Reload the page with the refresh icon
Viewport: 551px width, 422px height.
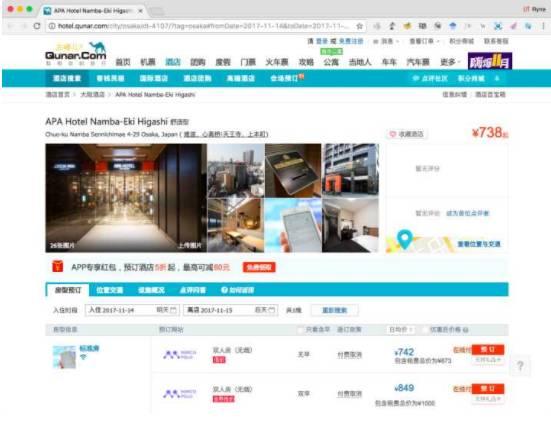[37, 26]
